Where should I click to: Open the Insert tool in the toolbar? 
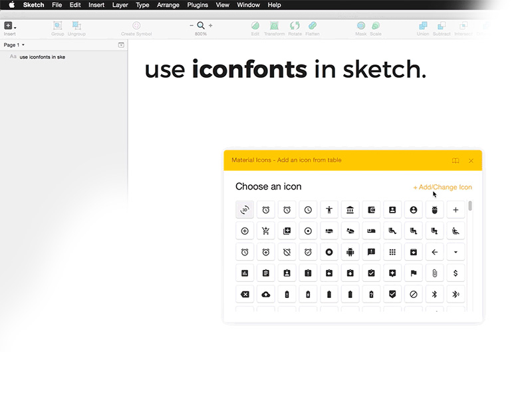pos(9,28)
